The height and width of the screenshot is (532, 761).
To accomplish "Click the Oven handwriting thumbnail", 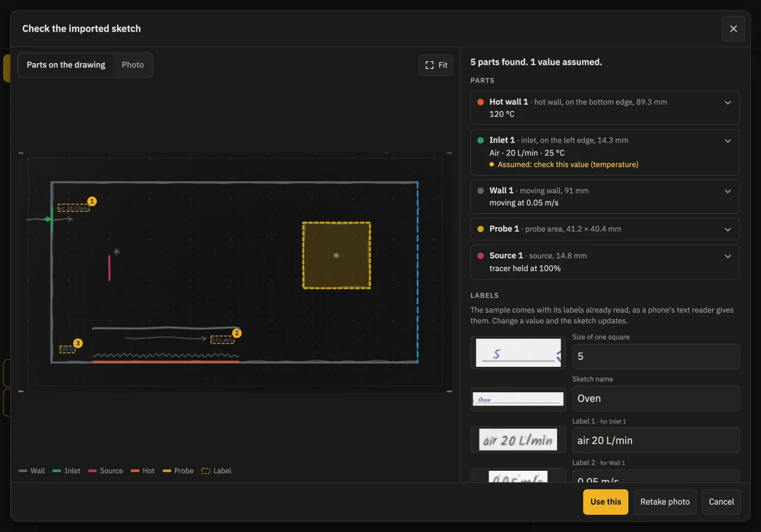I will point(518,399).
